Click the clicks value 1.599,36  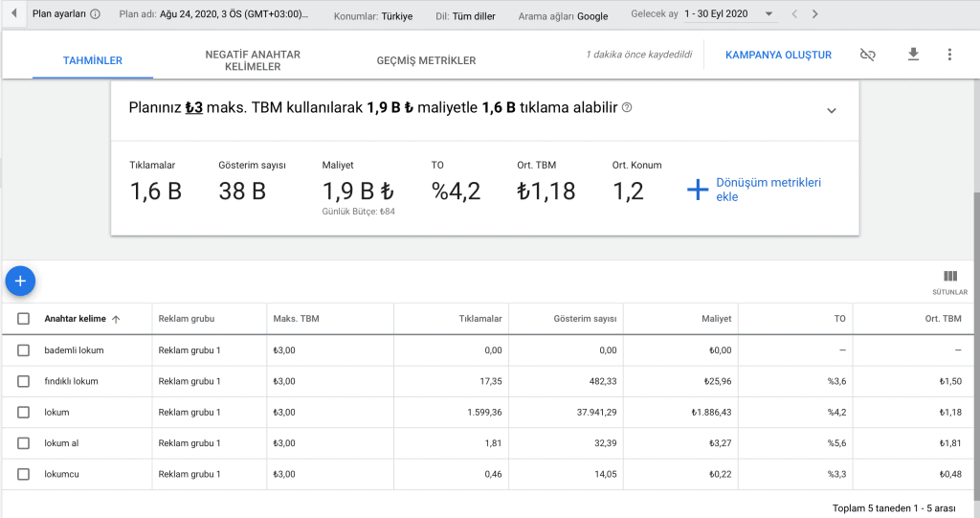(484, 413)
